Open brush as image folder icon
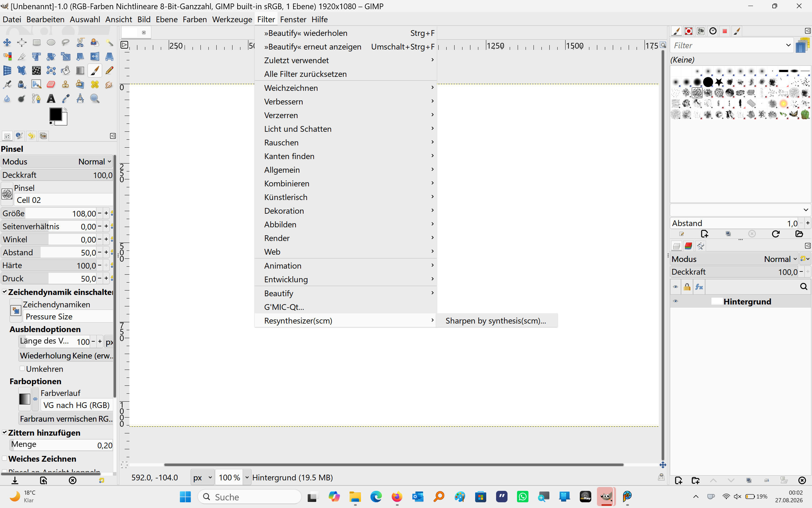Screen dimensions: 812x508 [799, 234]
